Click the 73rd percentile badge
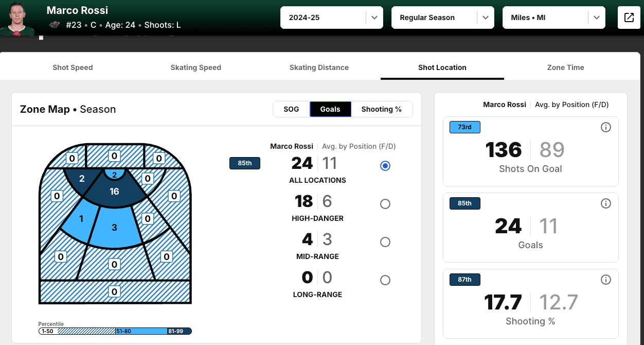 464,127
